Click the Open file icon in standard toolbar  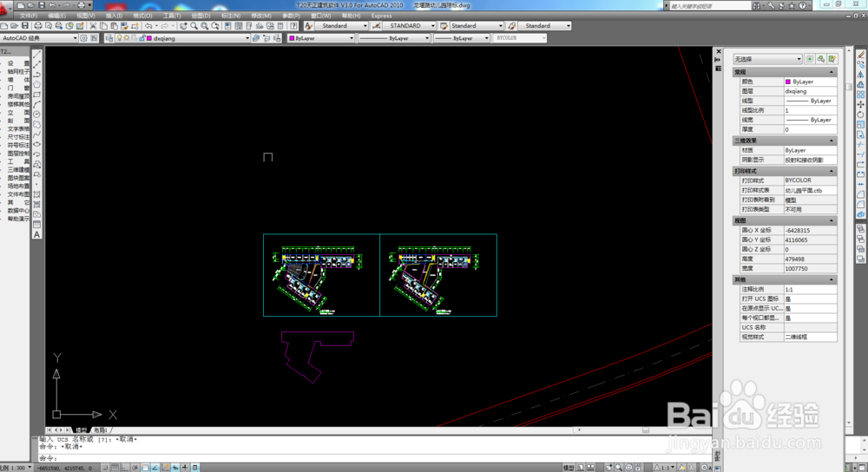point(14,26)
